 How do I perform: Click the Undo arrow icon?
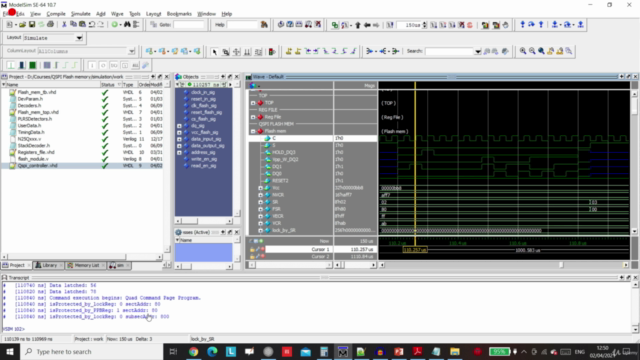pyautogui.click(x=92, y=25)
